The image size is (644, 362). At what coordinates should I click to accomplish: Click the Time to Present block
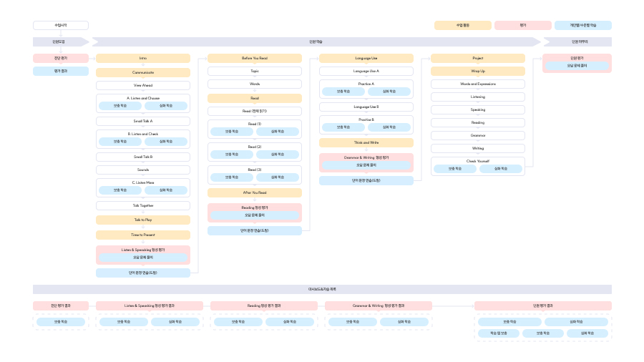pos(143,235)
